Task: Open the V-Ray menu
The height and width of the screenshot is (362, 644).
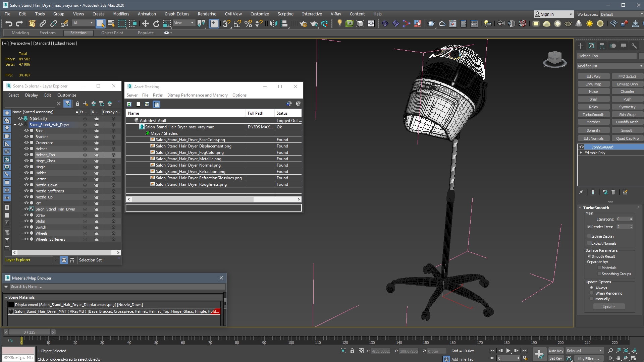Action: click(336, 14)
